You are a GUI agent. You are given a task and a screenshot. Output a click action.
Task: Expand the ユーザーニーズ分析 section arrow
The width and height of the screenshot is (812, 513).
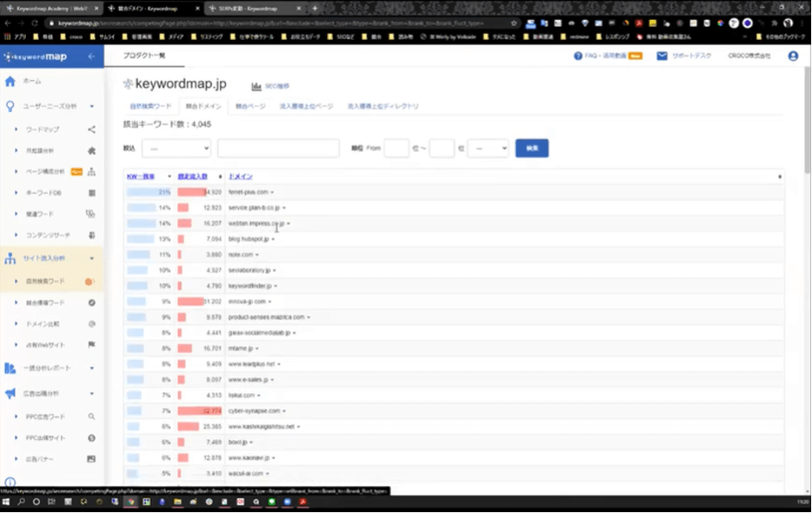91,107
